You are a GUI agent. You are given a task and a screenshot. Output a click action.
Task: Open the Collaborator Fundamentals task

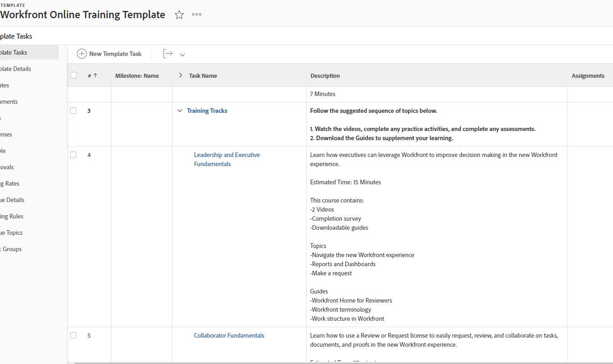(229, 335)
